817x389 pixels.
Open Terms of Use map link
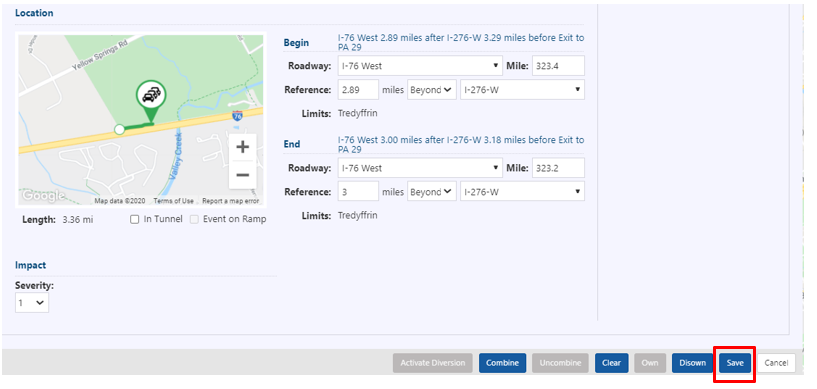point(173,201)
